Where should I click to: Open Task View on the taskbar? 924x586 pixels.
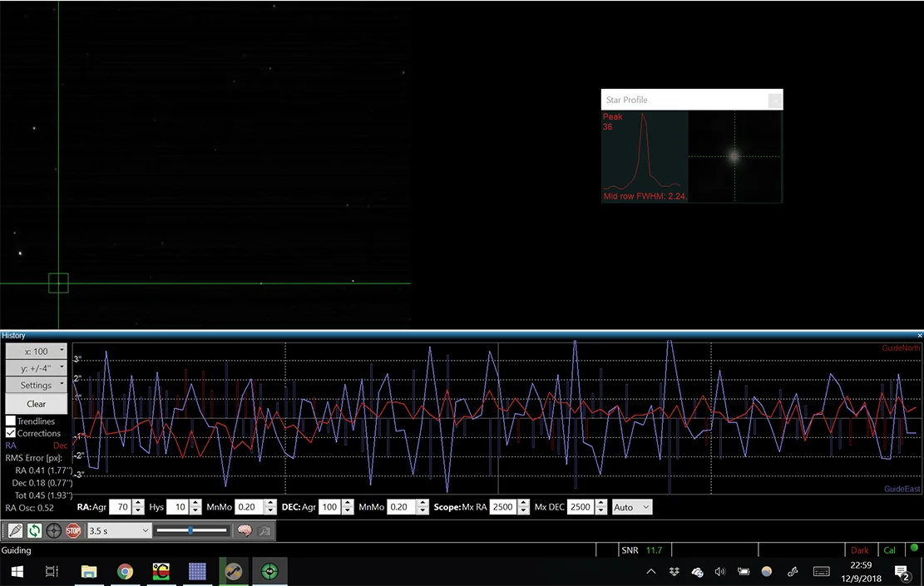pyautogui.click(x=52, y=571)
